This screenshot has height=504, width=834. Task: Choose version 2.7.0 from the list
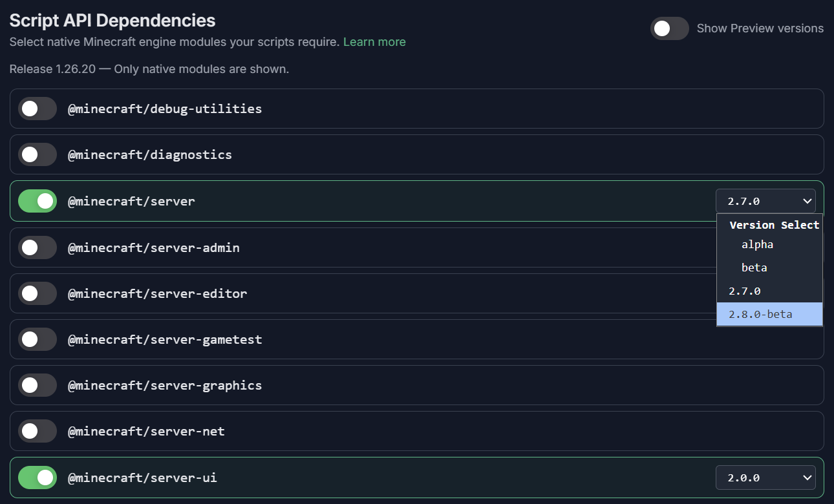pos(769,291)
